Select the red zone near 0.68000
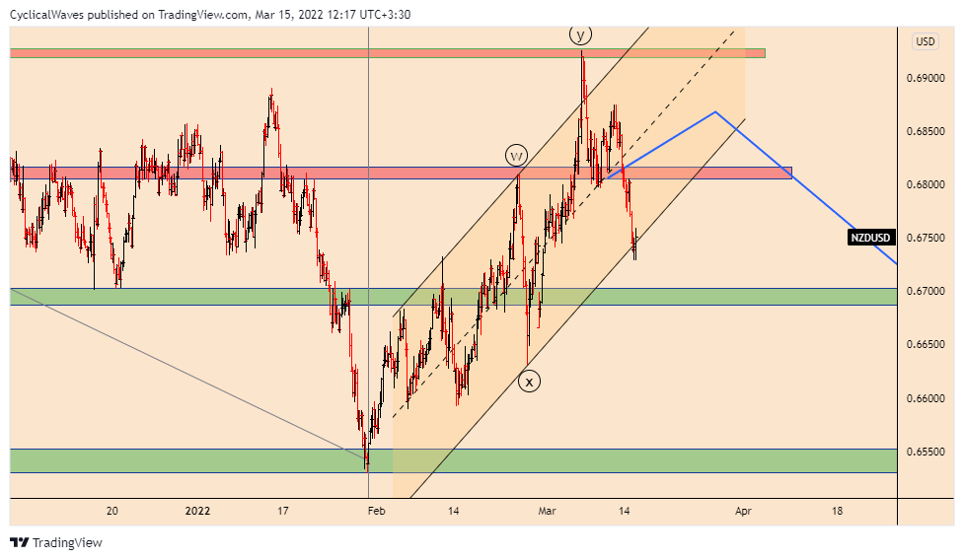This screenshot has height=560, width=964. [296, 173]
